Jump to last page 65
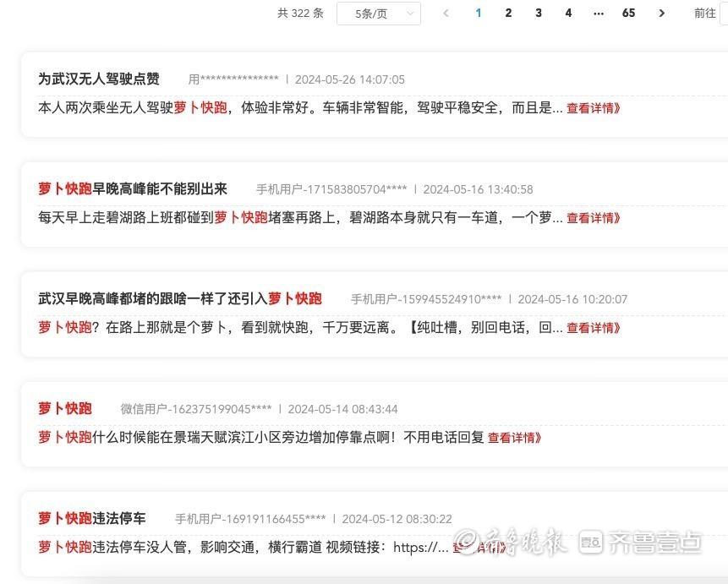The width and height of the screenshot is (728, 584). click(628, 14)
